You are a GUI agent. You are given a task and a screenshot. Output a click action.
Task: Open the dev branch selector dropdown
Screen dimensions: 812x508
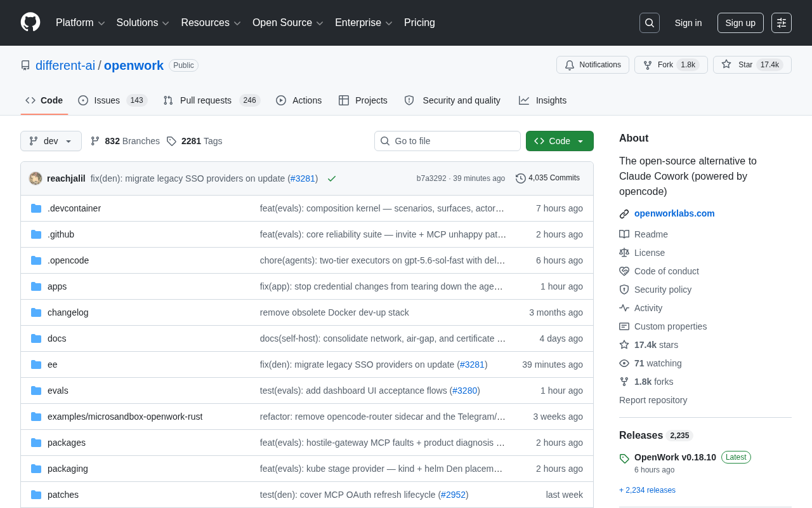click(51, 141)
